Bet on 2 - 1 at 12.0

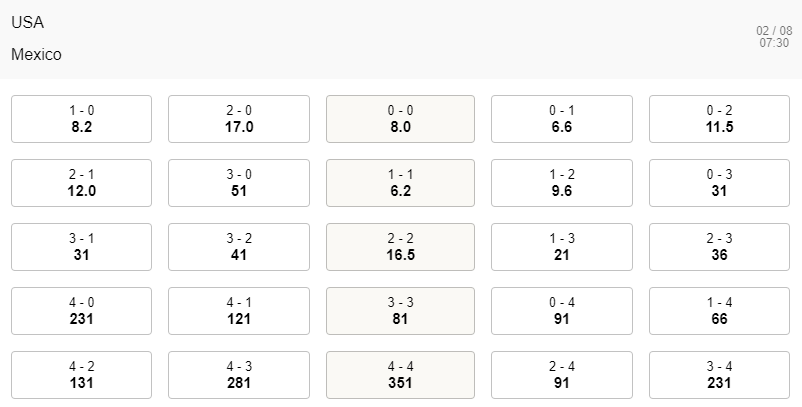click(82, 183)
